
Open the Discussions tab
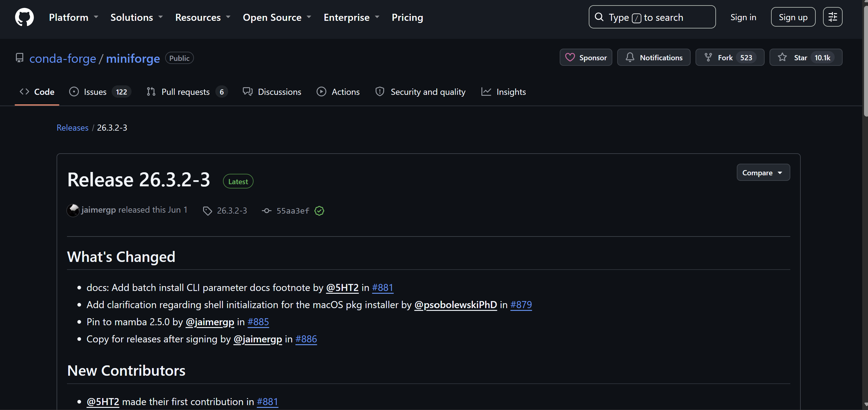point(272,92)
